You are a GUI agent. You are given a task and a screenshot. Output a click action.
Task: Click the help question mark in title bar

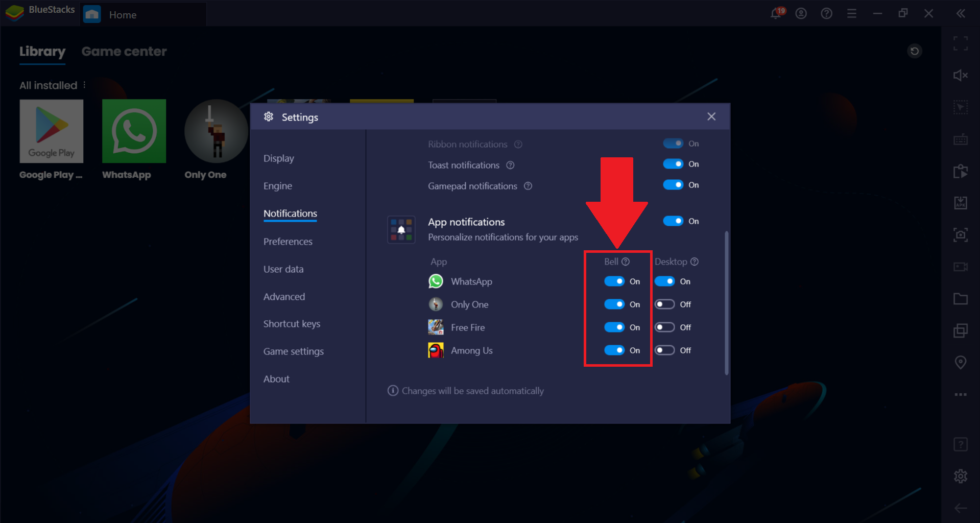point(826,14)
